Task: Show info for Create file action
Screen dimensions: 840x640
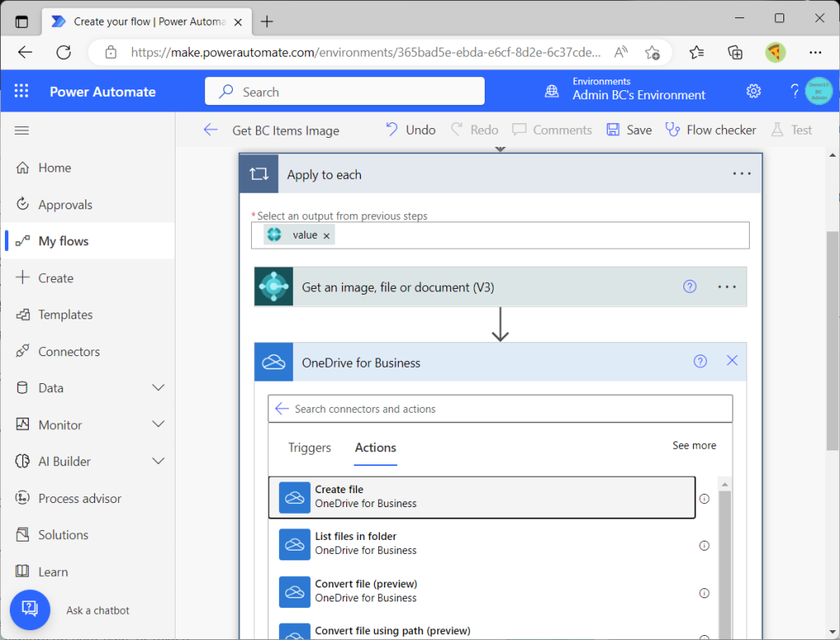Action: click(x=705, y=499)
